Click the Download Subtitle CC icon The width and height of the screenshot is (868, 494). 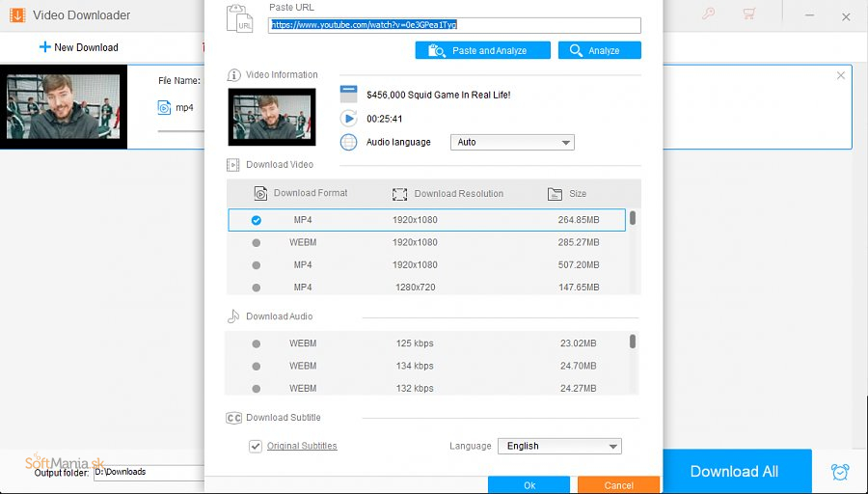[x=233, y=418]
